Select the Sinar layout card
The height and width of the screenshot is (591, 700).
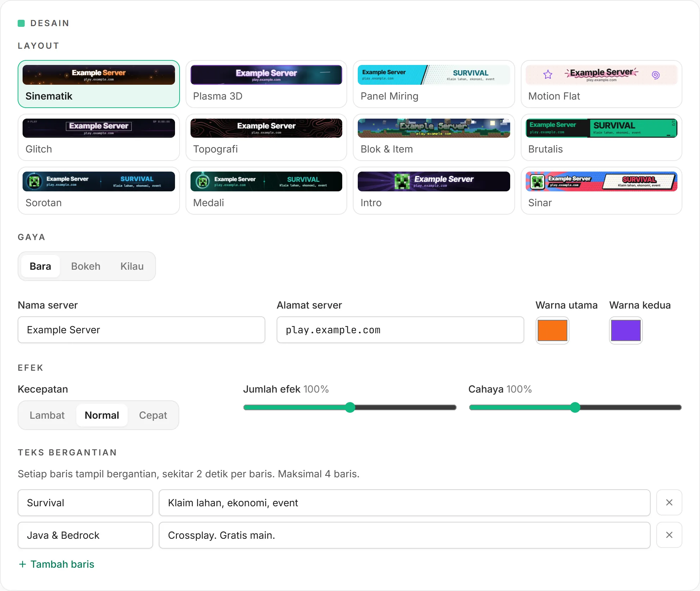click(601, 191)
